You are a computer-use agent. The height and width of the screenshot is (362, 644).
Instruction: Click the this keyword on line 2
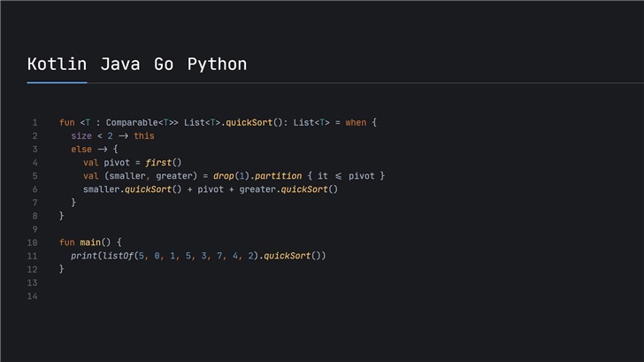(x=144, y=136)
